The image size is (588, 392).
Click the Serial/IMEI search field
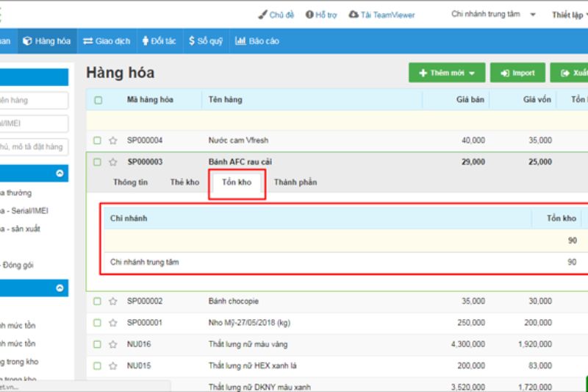coord(34,124)
